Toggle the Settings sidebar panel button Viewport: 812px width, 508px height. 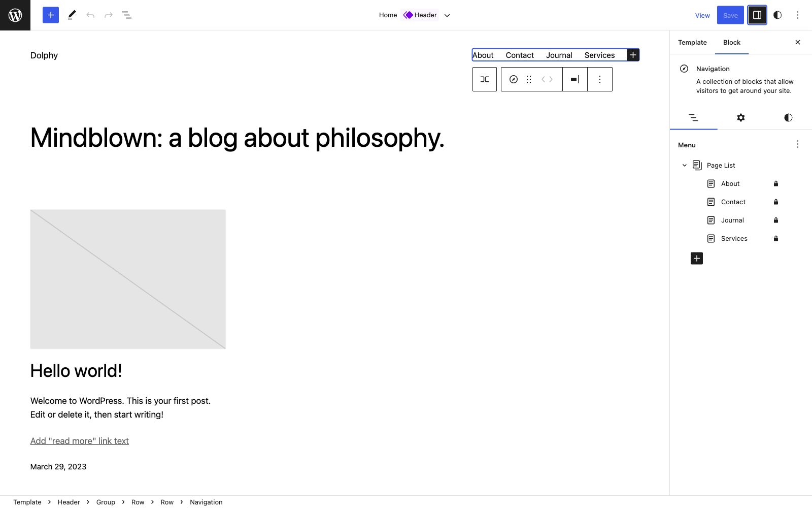tap(757, 15)
